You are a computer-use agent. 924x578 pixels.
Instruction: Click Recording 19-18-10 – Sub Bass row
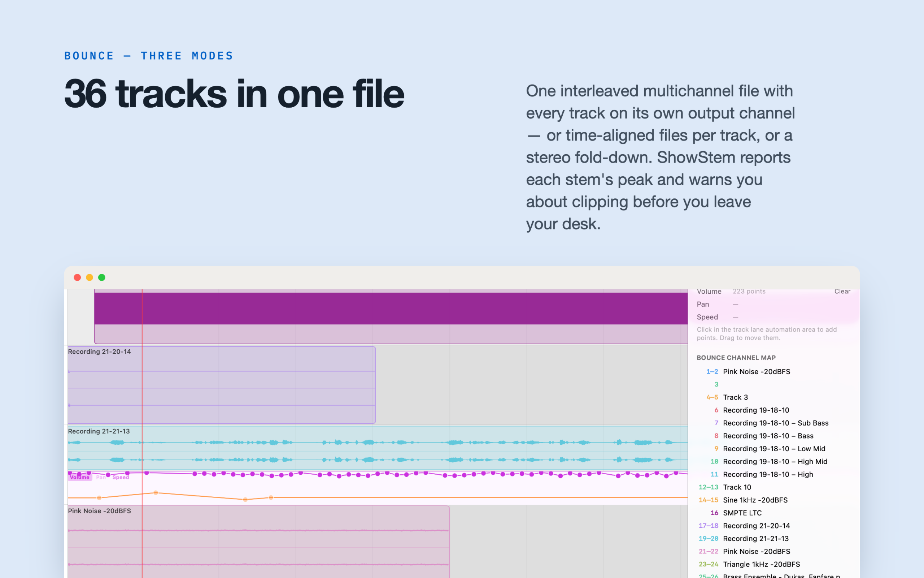[773, 423]
